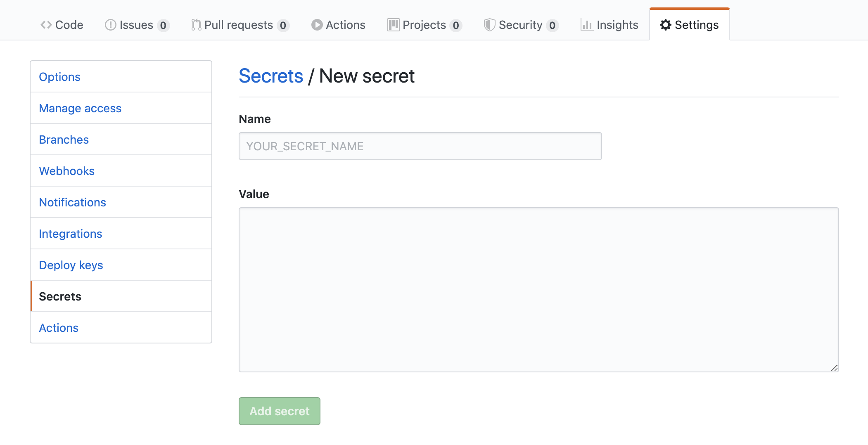Click the Projects board icon
Screen dimensions: 868x445
pos(392,25)
